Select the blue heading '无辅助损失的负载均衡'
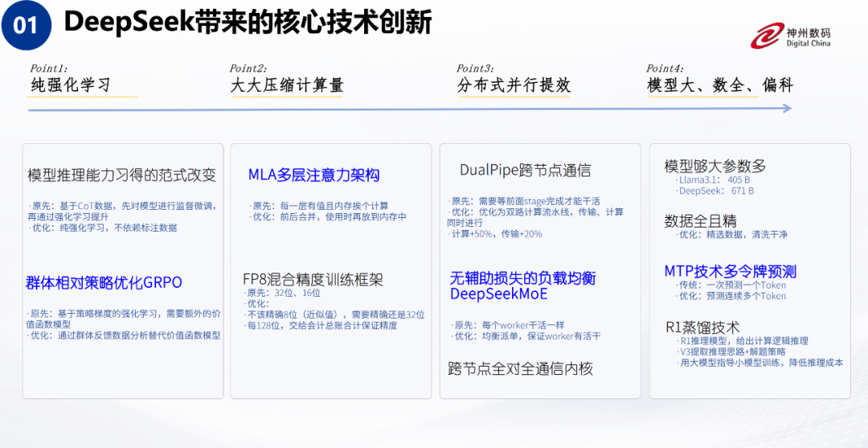Screen dimensions: 868x448 (522, 278)
